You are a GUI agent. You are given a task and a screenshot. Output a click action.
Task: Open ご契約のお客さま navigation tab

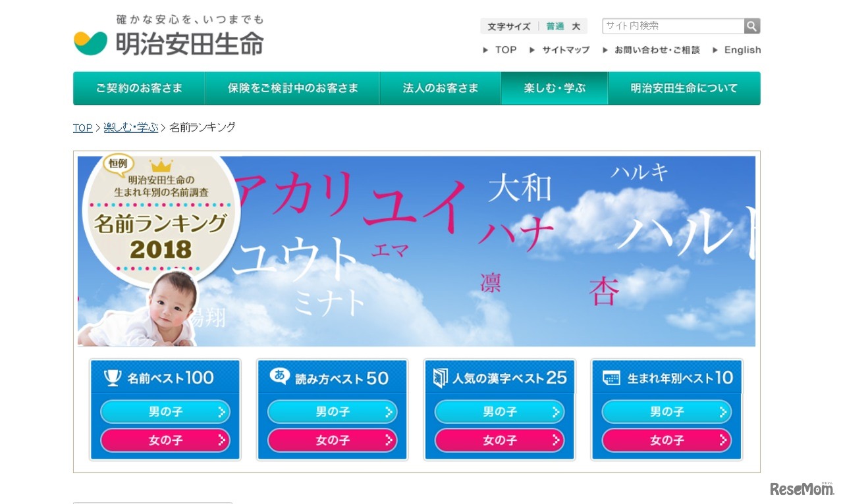point(139,88)
